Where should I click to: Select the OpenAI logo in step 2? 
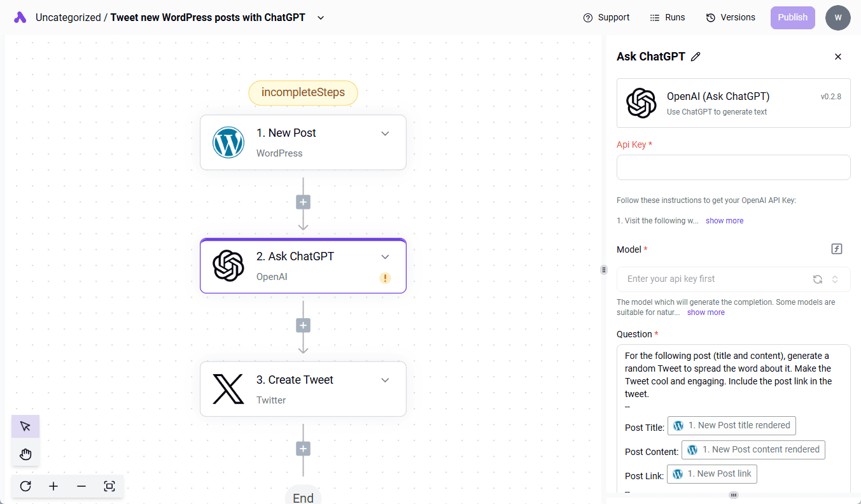[x=228, y=266]
